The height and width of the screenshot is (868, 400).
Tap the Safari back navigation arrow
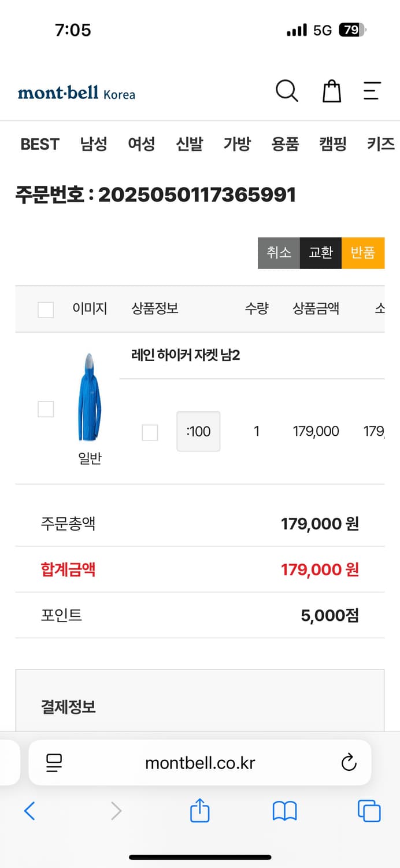click(30, 811)
